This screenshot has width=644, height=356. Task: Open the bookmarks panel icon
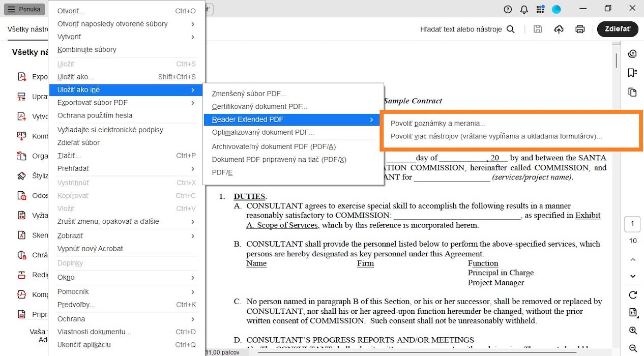(632, 73)
